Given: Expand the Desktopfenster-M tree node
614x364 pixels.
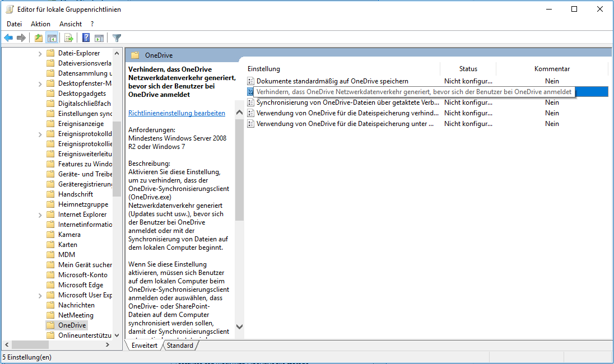Looking at the screenshot, I should coord(40,84).
